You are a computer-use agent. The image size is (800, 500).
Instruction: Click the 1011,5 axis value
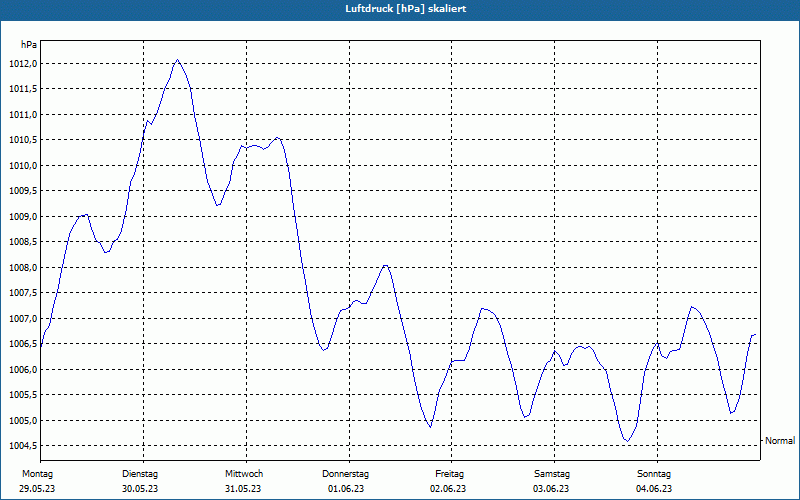[x=23, y=89]
